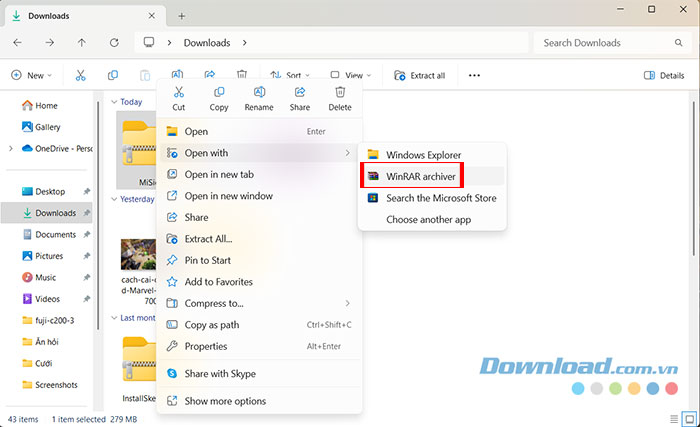Click the Search Downloads input field
This screenshot has height=427, width=700.
click(x=610, y=43)
